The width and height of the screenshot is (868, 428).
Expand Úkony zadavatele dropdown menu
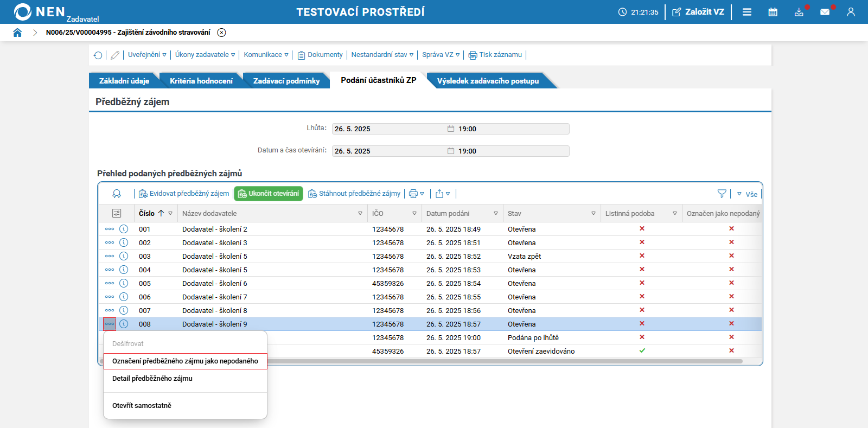click(x=205, y=55)
